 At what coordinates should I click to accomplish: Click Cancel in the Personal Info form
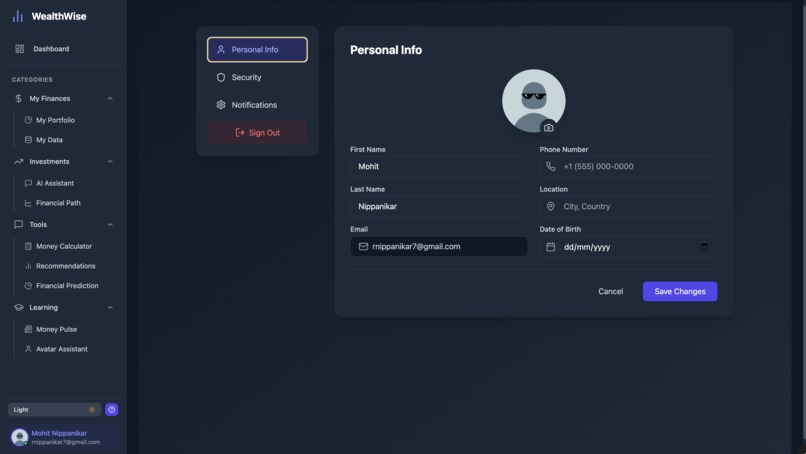point(611,292)
